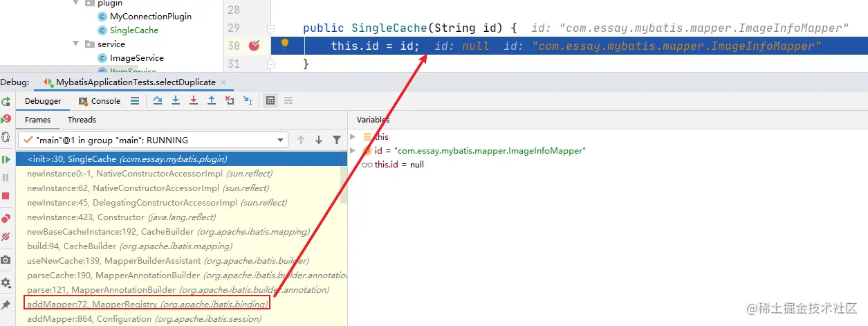Viewport: 868px width, 326px height.
Task: Click fold marker at line 29
Action: 271,28
